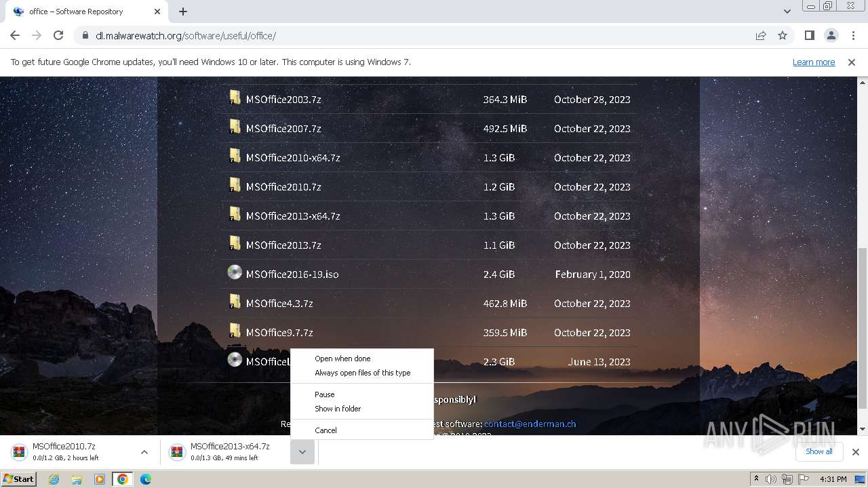The height and width of the screenshot is (488, 868).
Task: Click the scrollbar down arrow
Action: pos(863,429)
